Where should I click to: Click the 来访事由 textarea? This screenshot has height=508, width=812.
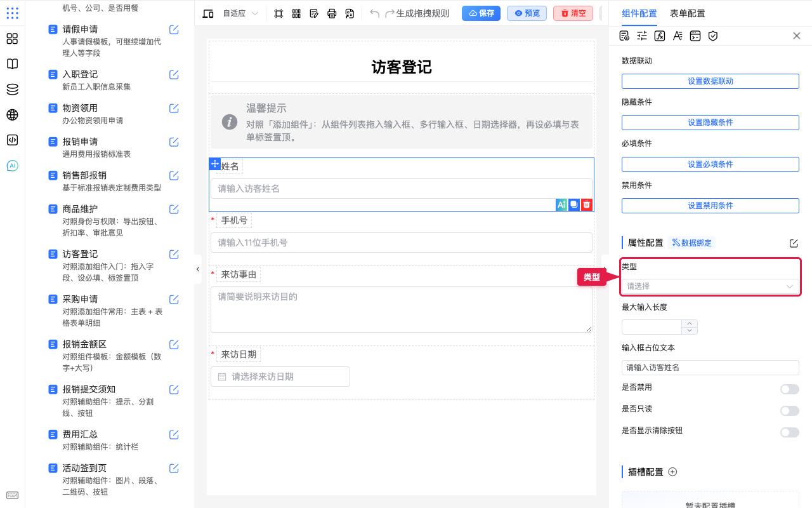pos(401,309)
